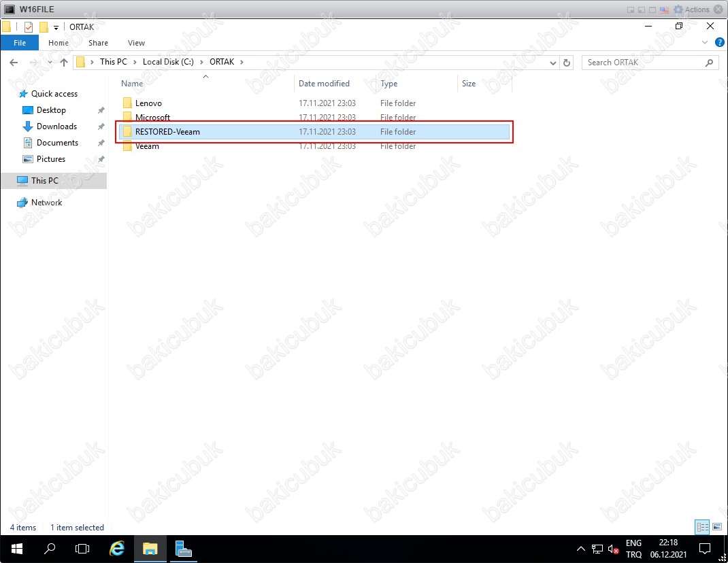Refresh the ORTAK folder view
This screenshot has width=728, height=563.
pyautogui.click(x=567, y=62)
